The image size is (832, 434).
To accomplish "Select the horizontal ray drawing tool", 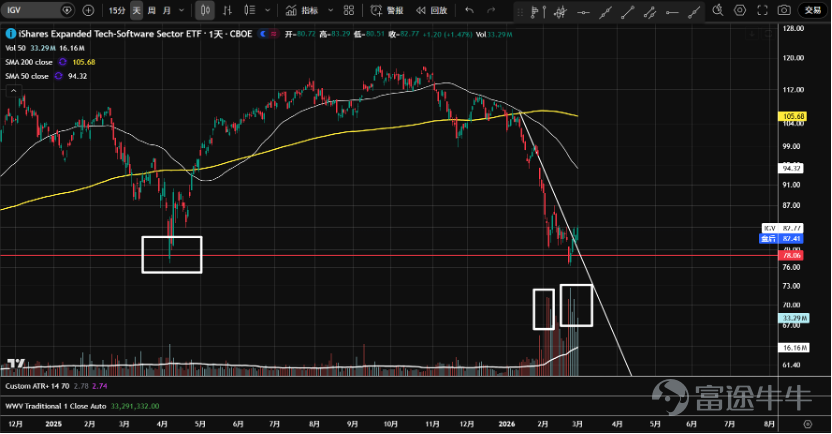I will tap(672, 11).
